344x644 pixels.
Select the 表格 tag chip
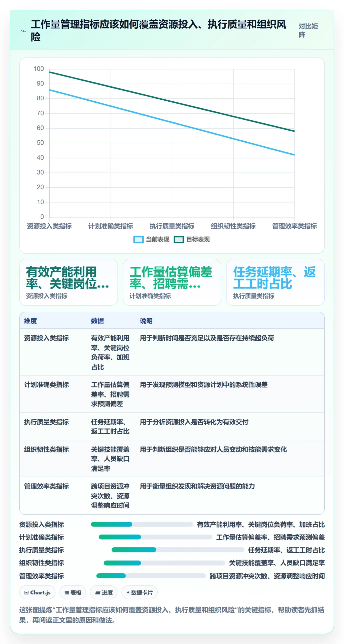coord(73,592)
